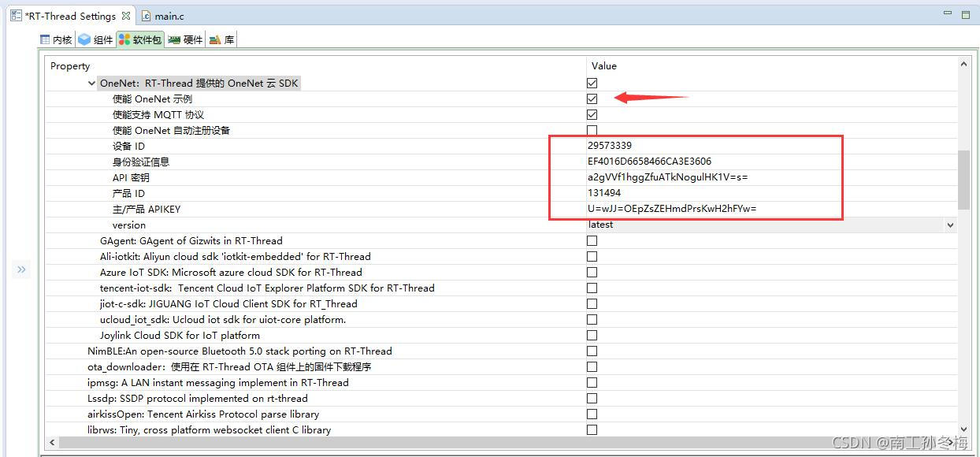Select the 设备 ID property row
980x457 pixels.
128,146
